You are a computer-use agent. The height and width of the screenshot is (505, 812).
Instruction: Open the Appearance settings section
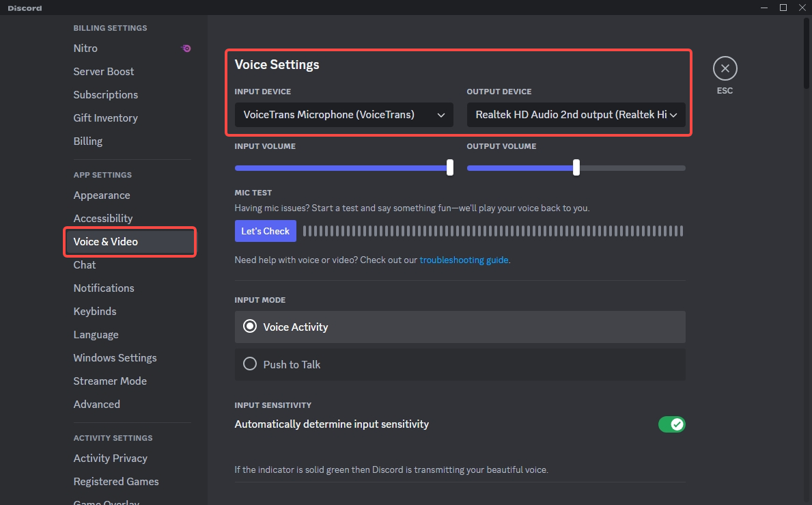(x=101, y=195)
